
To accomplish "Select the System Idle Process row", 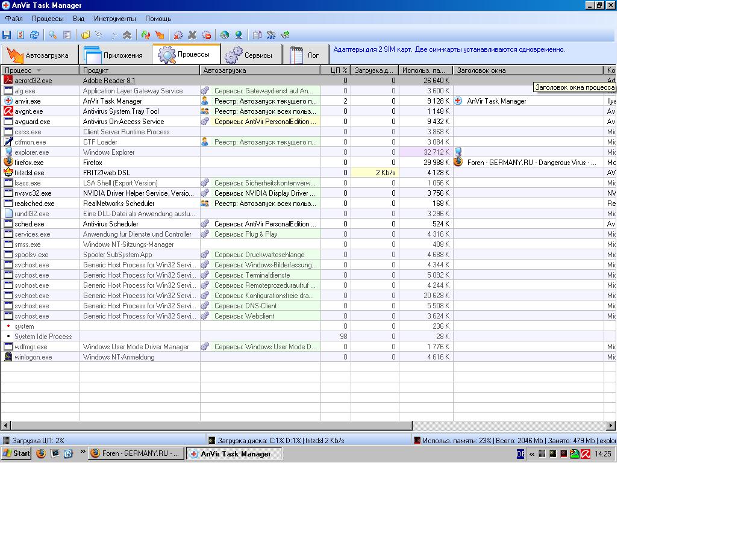I will coord(308,336).
